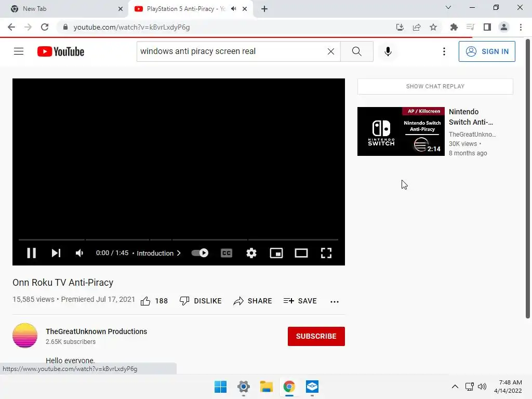Toggle theater mode
This screenshot has width=532, height=399.
[x=301, y=253]
